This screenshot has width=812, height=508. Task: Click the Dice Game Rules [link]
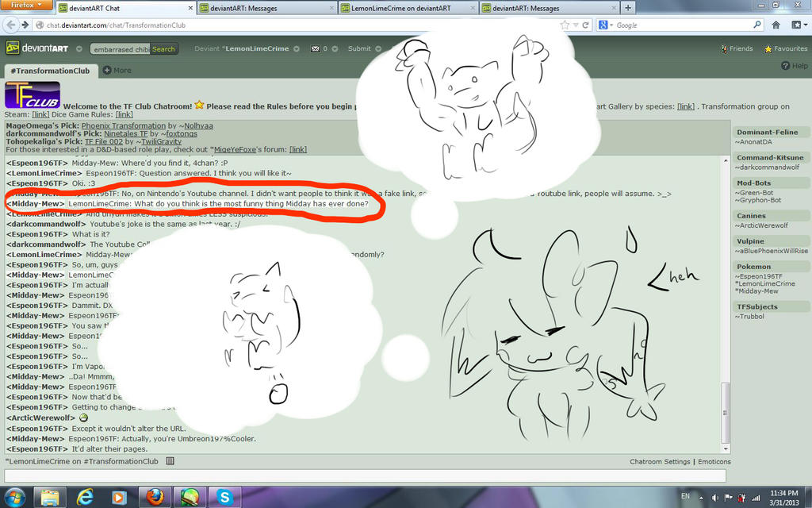(x=124, y=114)
